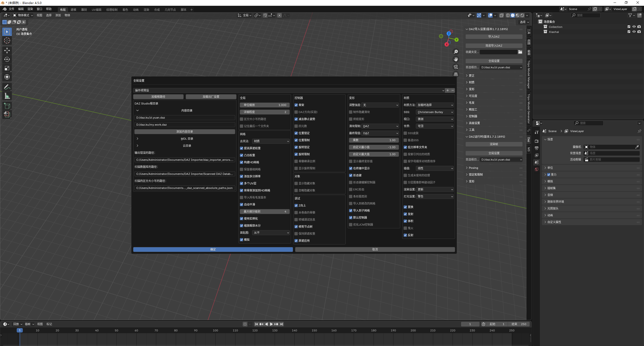The image size is (644, 346).
Task: Adjust the 单位缩放 slider
Action: click(x=265, y=105)
